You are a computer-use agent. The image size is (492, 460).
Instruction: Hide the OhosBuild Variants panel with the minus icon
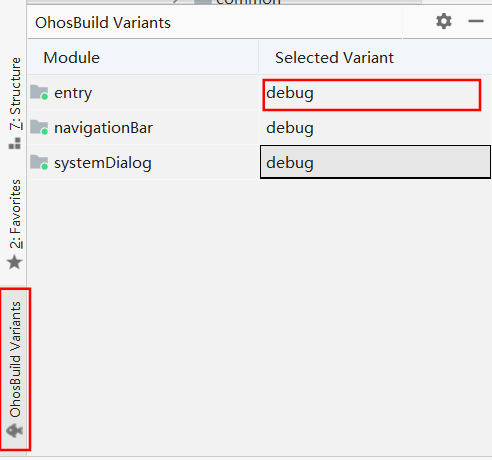coord(476,21)
